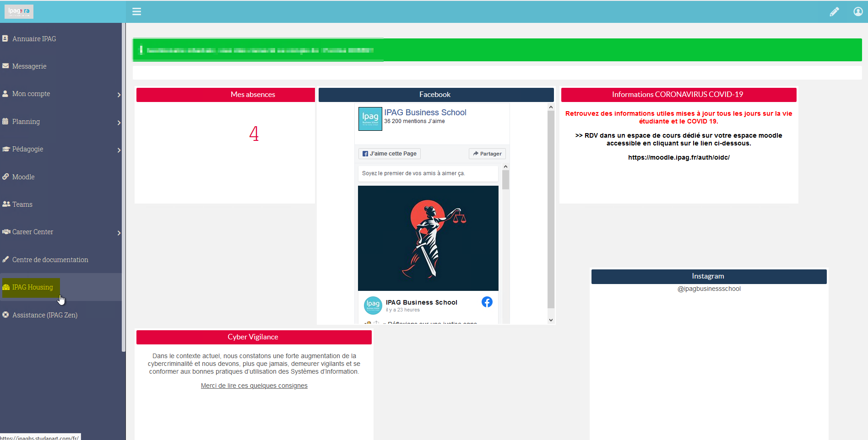The width and height of the screenshot is (868, 440).
Task: Open Moodle from the sidebar
Action: (x=23, y=177)
